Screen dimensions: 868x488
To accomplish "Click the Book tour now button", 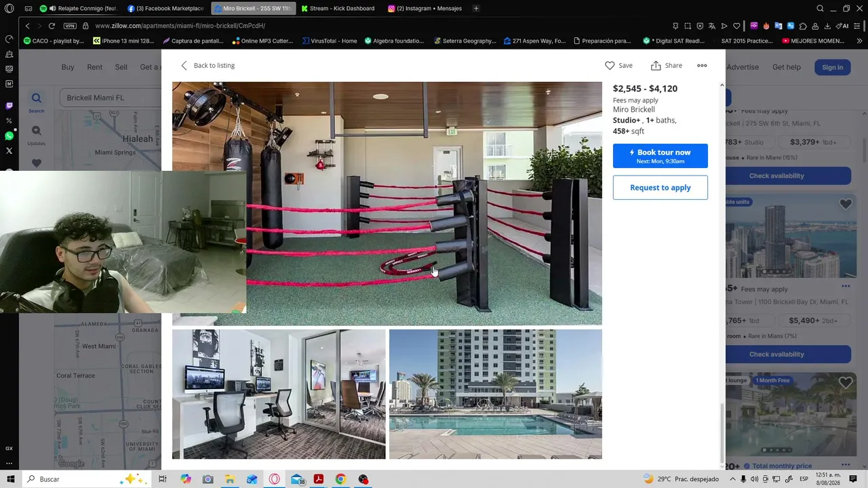I will [660, 156].
